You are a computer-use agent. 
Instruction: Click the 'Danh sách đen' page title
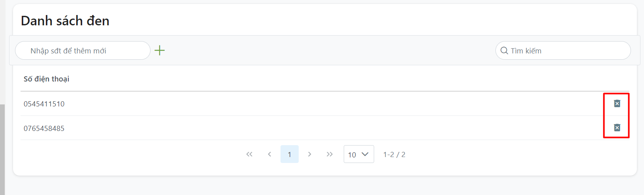[65, 21]
